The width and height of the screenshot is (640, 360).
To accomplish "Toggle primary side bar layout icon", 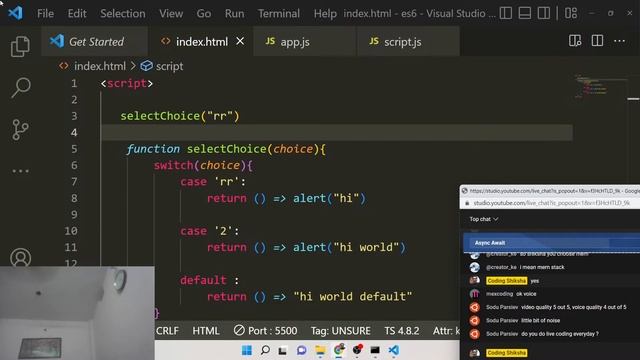I will coord(505,13).
